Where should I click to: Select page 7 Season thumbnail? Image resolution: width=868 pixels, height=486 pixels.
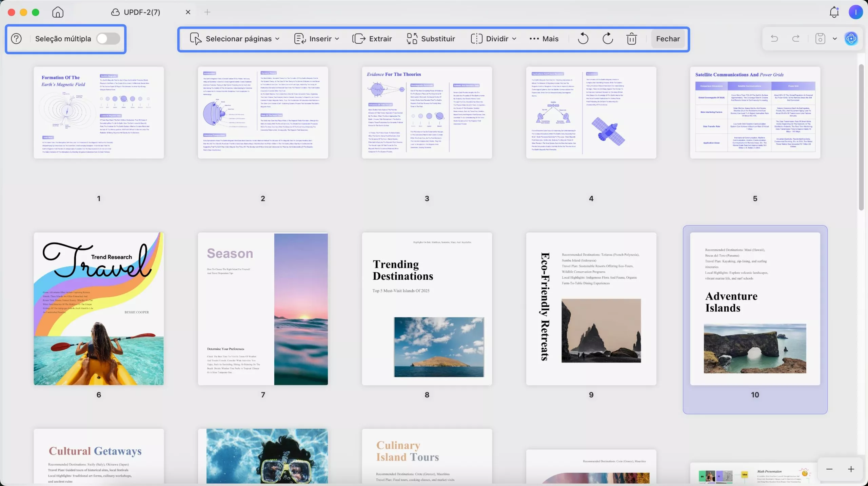263,309
